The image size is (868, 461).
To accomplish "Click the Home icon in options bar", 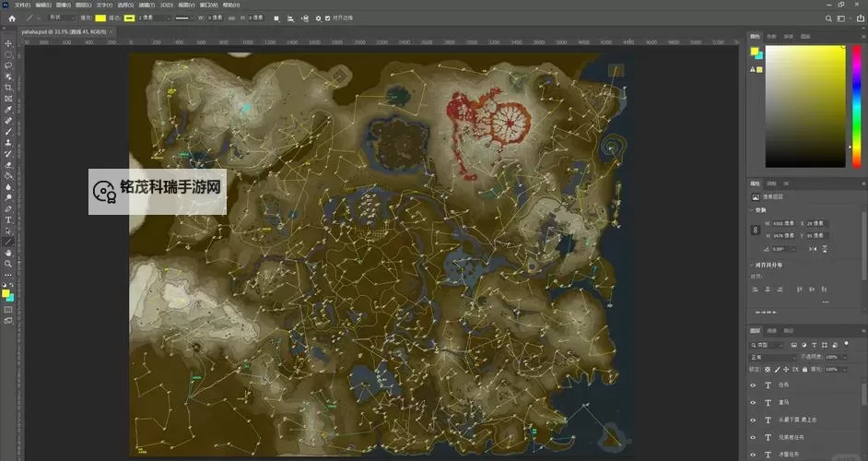I will click(x=11, y=18).
